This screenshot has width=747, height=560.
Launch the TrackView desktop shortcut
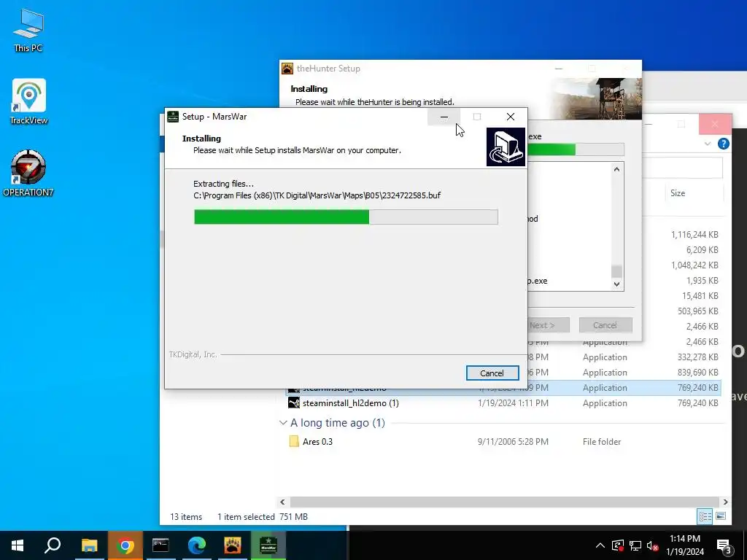(28, 101)
